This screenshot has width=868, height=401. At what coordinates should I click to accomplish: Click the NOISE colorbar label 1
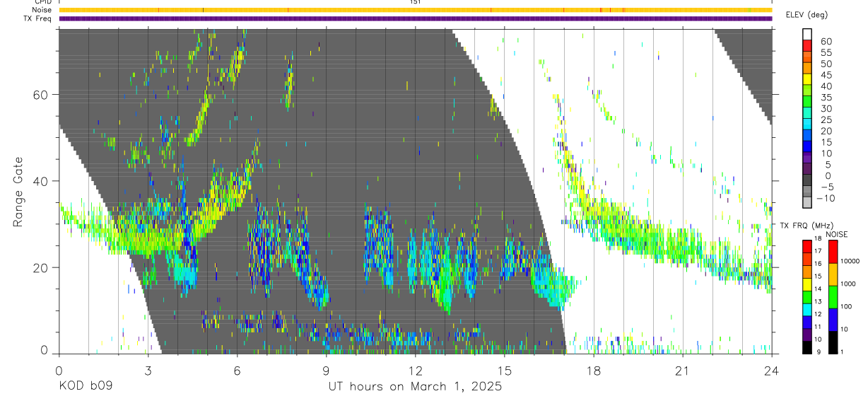click(842, 352)
